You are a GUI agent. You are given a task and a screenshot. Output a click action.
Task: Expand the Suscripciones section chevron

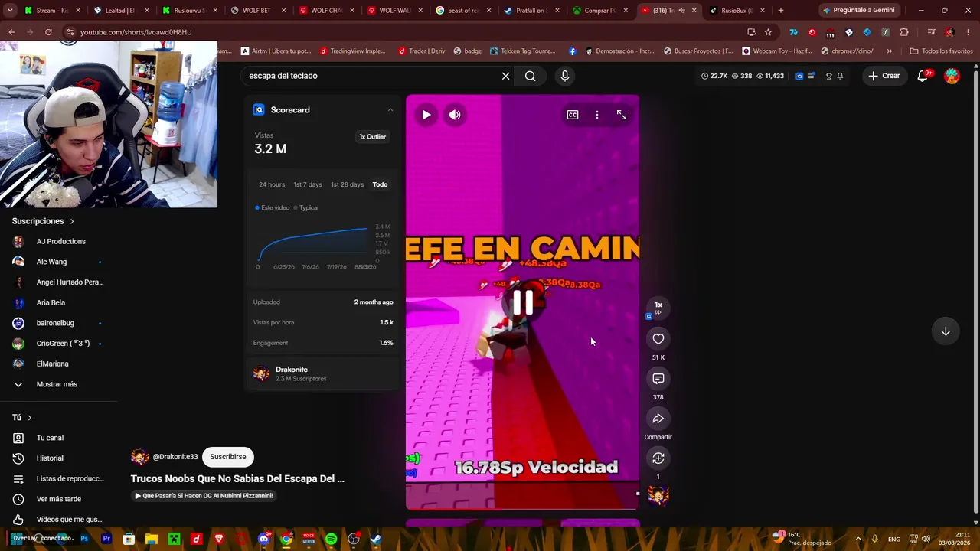click(72, 221)
